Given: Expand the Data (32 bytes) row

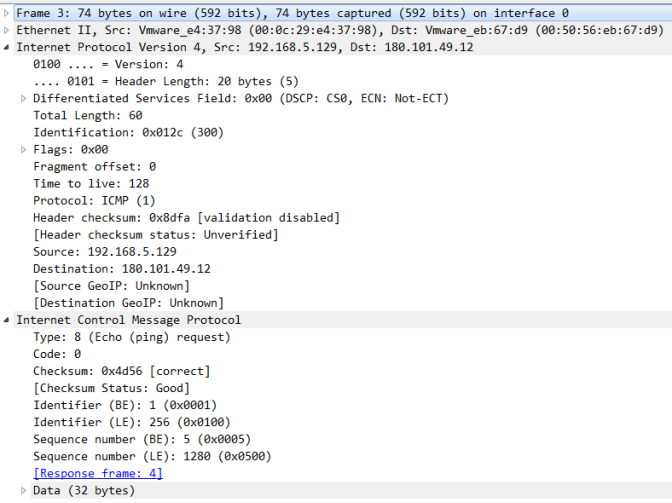Looking at the screenshot, I should click(24, 490).
